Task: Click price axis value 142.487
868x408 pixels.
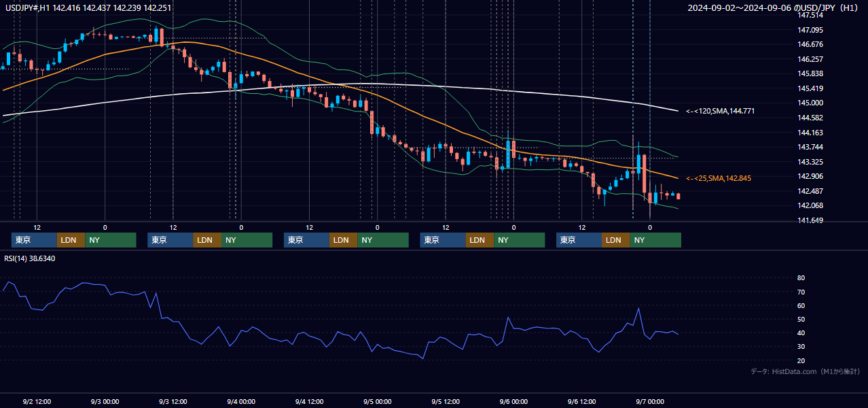Action: tap(810, 191)
